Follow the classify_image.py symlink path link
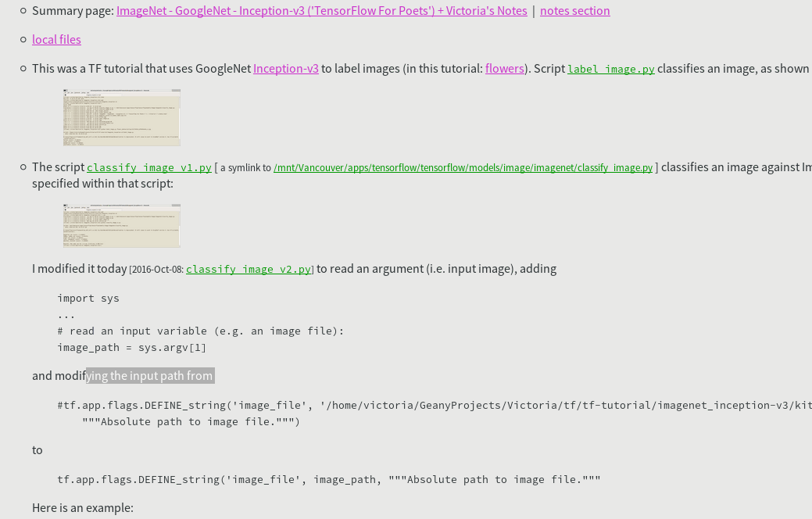The width and height of the screenshot is (812, 519). tap(463, 167)
